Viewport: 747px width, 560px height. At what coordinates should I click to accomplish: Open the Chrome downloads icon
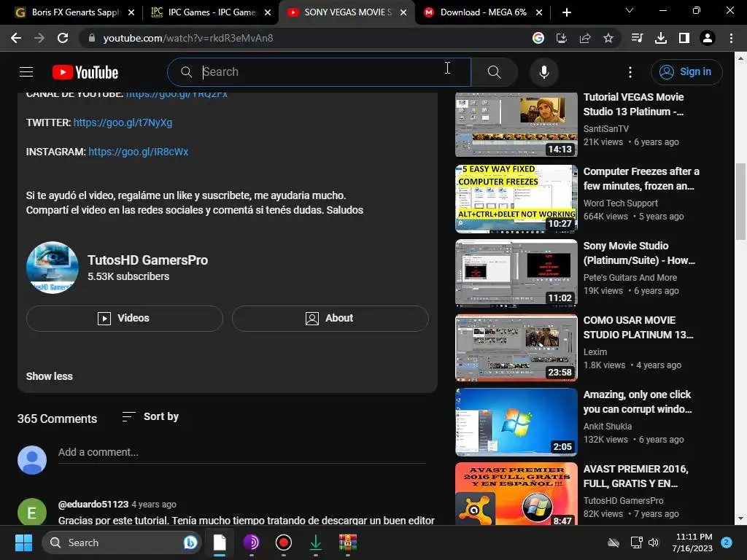tap(660, 38)
